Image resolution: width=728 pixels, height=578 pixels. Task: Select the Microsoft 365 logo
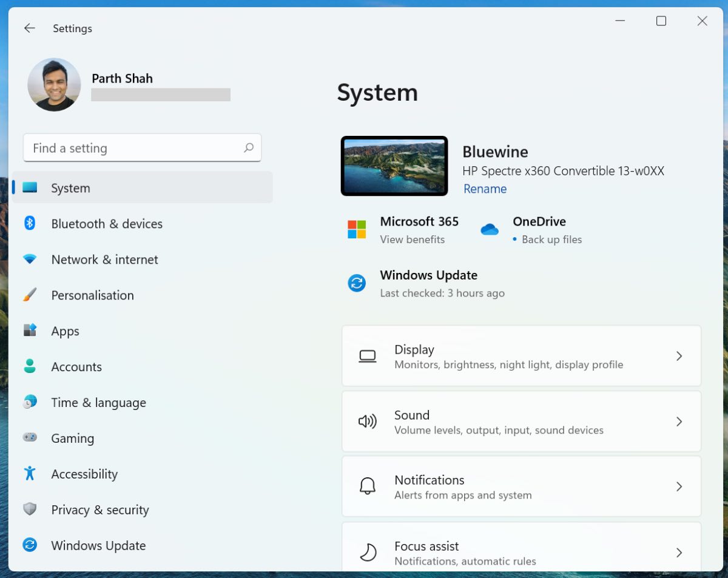357,229
